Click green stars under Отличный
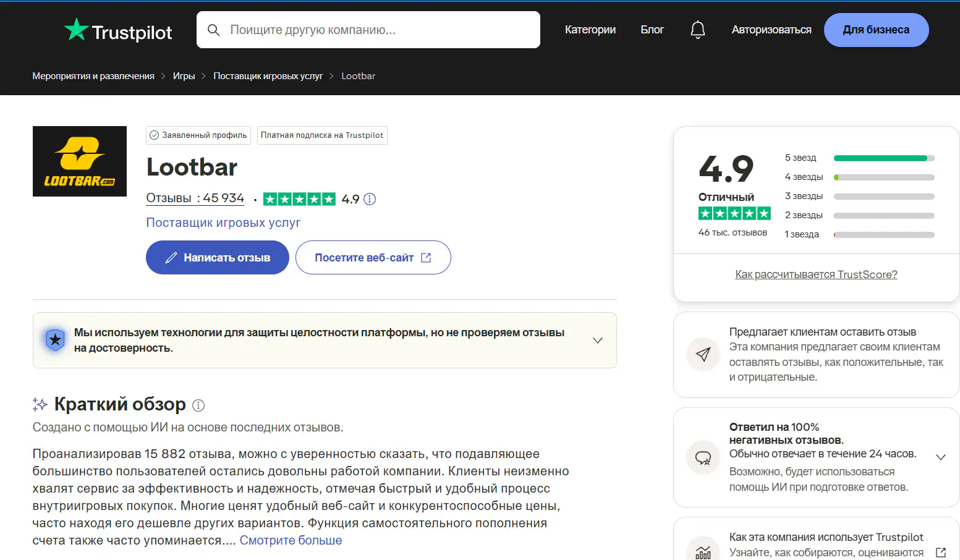960x560 pixels. click(x=734, y=213)
